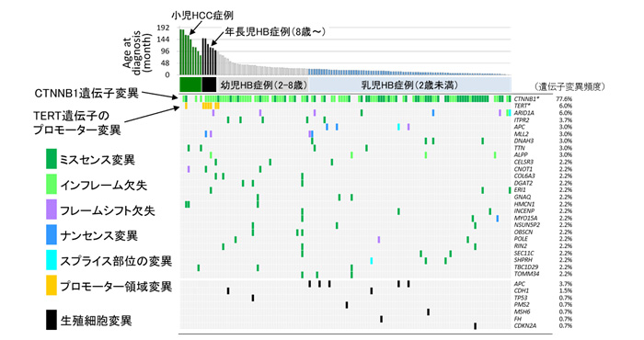Click the NSUN5P2 gene row label
644x340 pixels.
(x=527, y=225)
